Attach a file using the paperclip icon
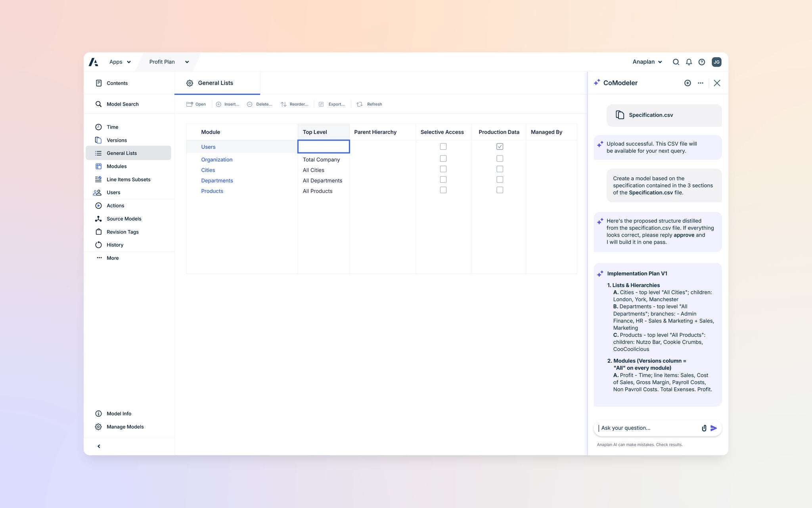 (x=704, y=428)
